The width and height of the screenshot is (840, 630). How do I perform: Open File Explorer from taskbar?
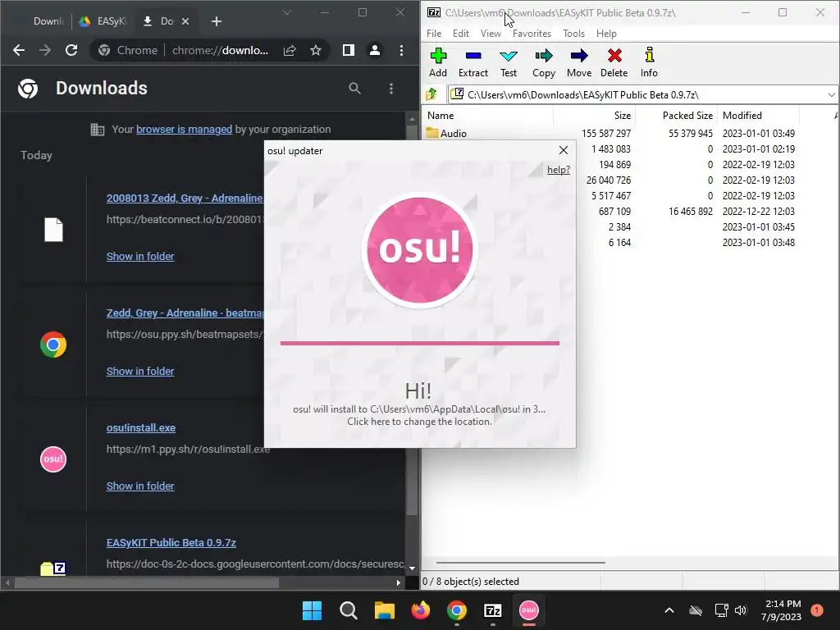(x=384, y=610)
